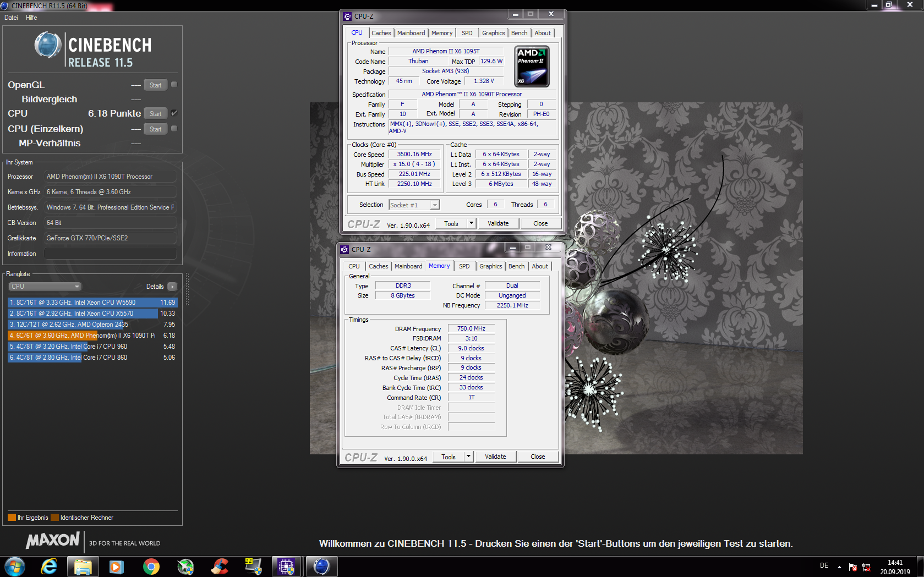924x577 pixels.
Task: Uncheck the CPU test checkbox
Action: click(x=174, y=113)
